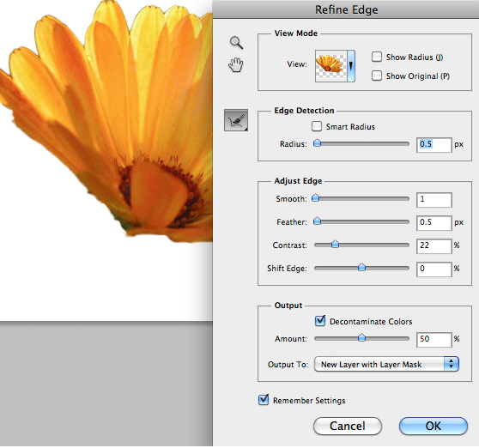Screen dimensions: 479x448
Task: Click the Radius value input field
Action: click(434, 145)
